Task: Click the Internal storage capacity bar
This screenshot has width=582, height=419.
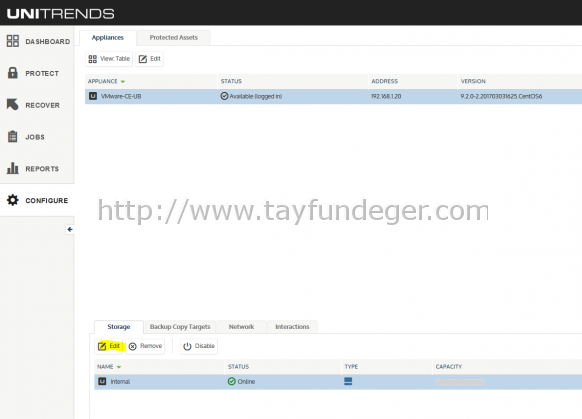Action: pos(460,382)
